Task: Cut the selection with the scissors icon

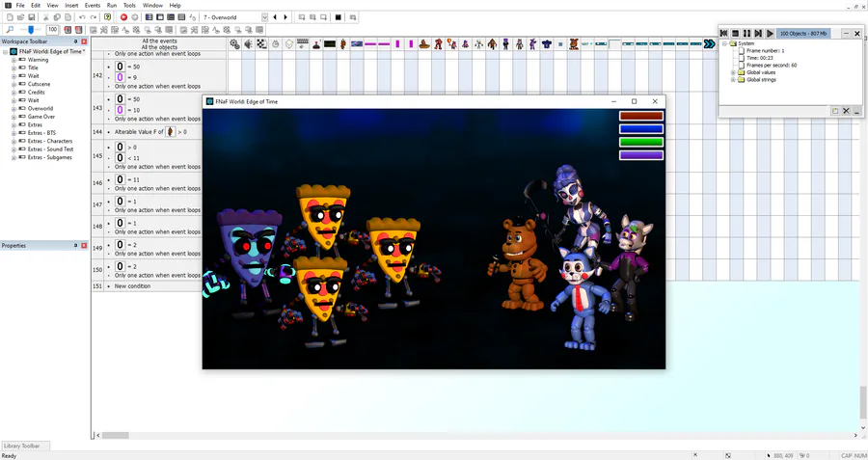Action: point(46,17)
